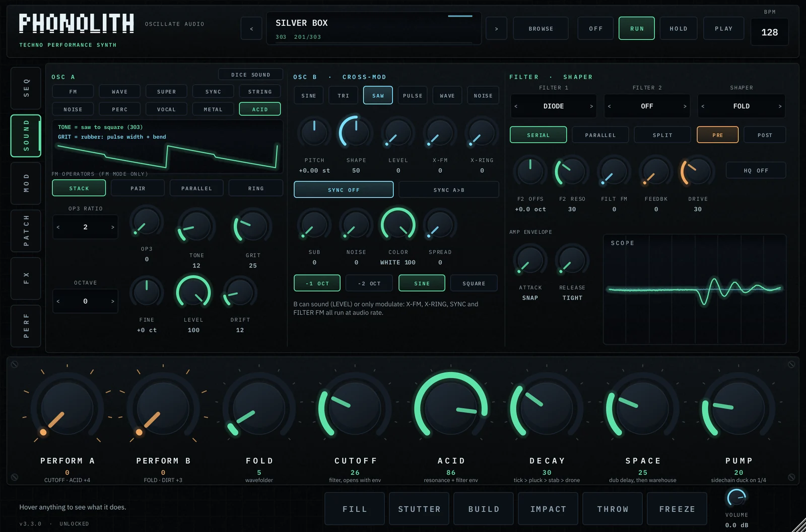This screenshot has height=532, width=806.
Task: Click the orange DRIVE knob
Action: click(698, 171)
